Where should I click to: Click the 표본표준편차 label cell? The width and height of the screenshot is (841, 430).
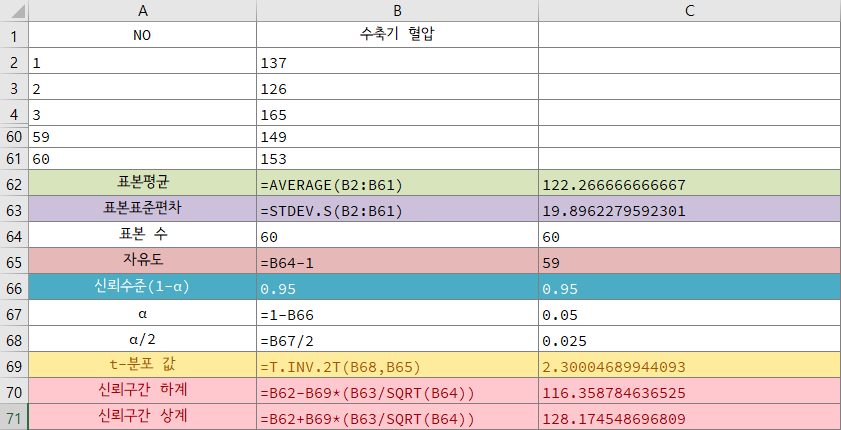[143, 209]
